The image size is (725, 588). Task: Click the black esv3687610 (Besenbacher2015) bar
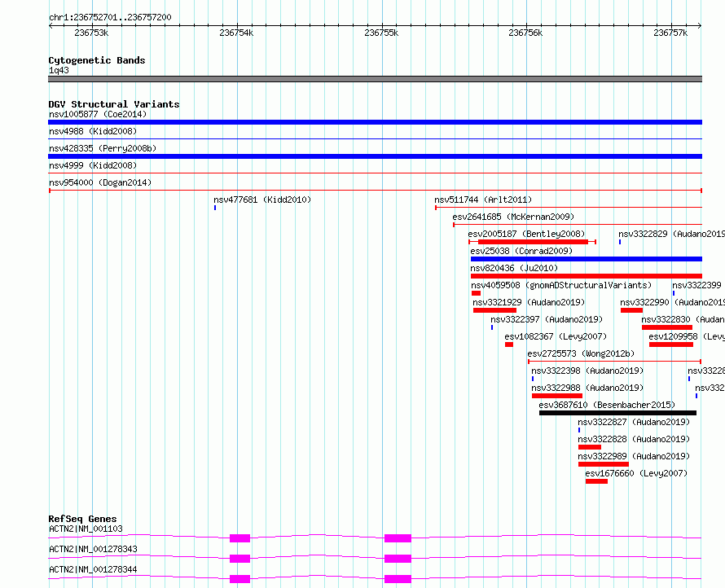pyautogui.click(x=617, y=413)
